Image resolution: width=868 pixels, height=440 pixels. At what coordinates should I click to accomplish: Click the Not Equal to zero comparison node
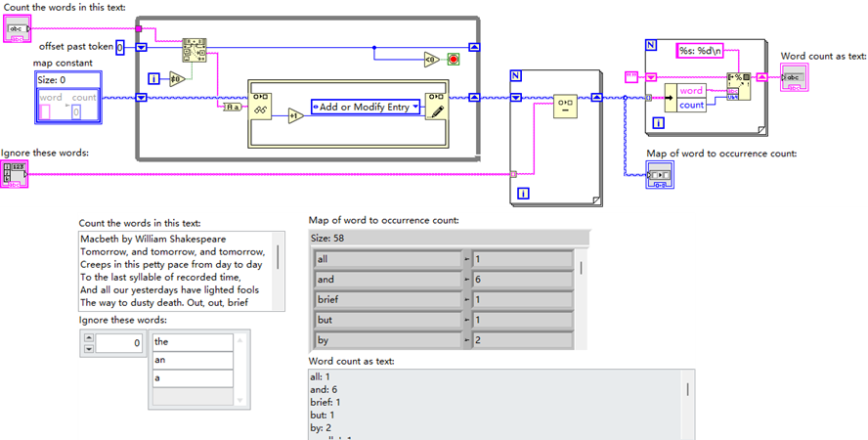tap(177, 79)
